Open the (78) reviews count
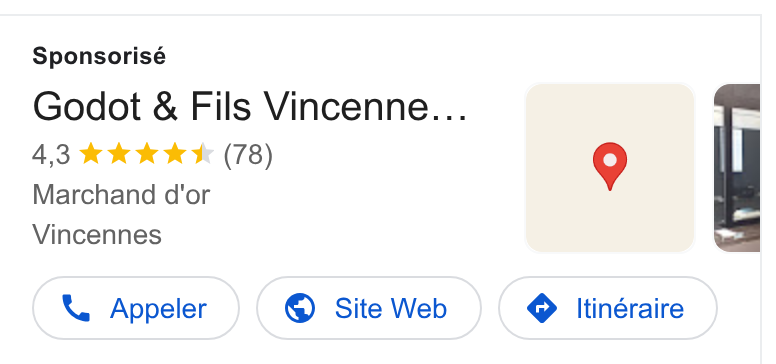Viewport: 776px width, 364px height. pos(248,155)
